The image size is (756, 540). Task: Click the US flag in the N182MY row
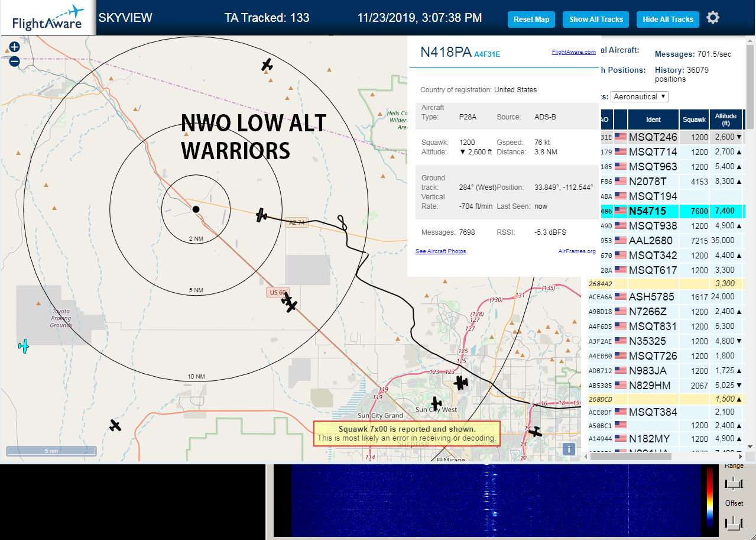tap(621, 439)
